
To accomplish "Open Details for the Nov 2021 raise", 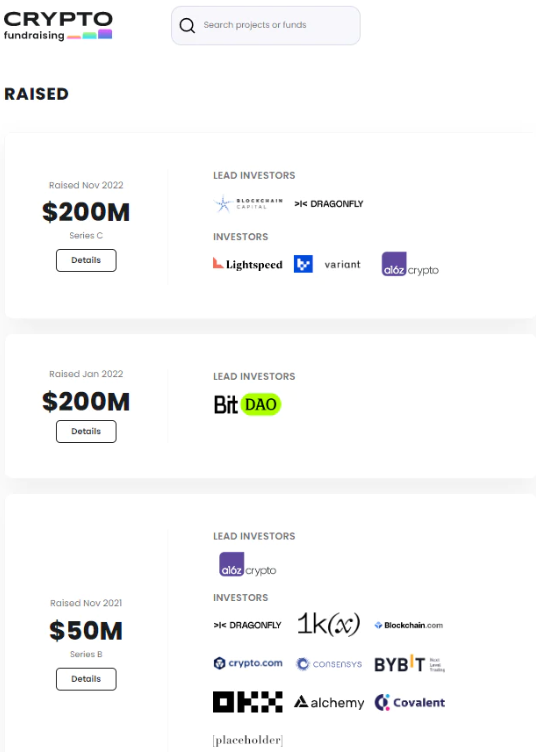I will pyautogui.click(x=86, y=679).
